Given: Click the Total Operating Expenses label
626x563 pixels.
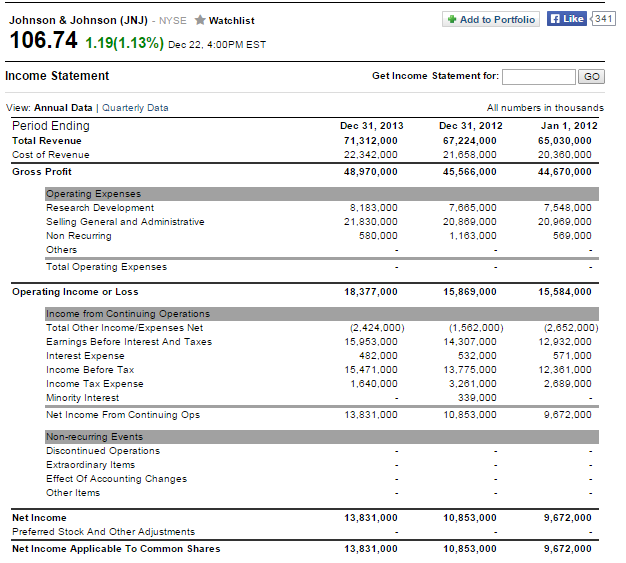Looking at the screenshot, I should click(x=107, y=267).
